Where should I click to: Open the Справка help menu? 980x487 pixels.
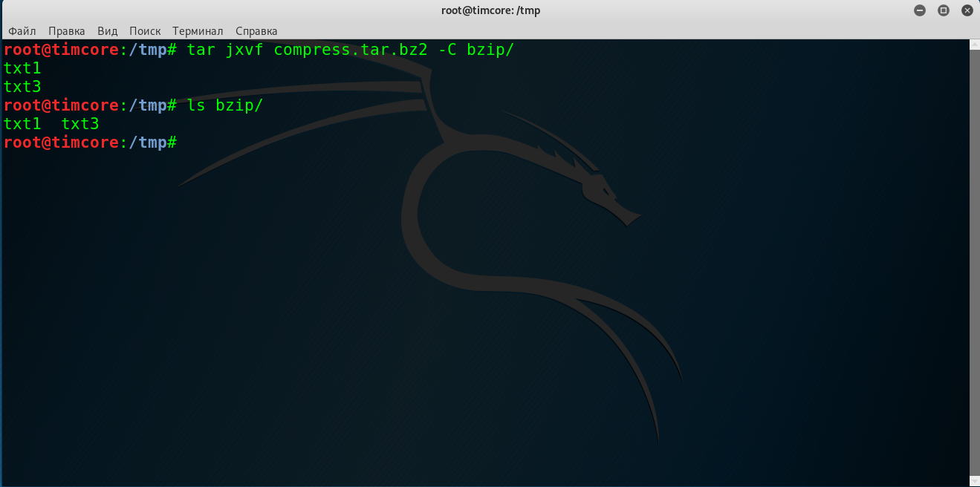256,31
